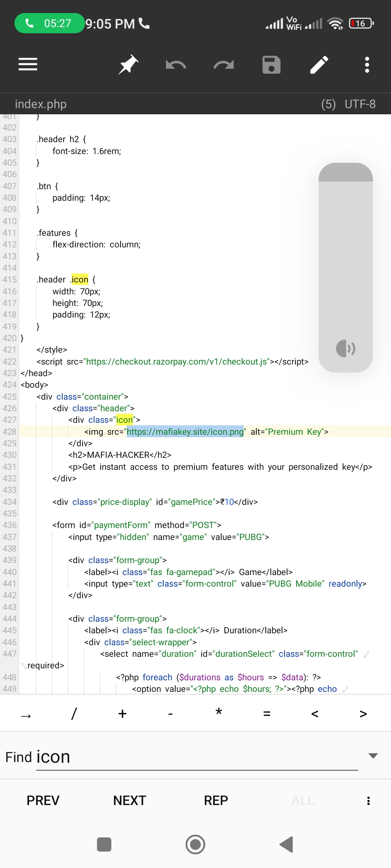This screenshot has height=868, width=391.
Task: Insert the slash symbol key
Action: (74, 714)
